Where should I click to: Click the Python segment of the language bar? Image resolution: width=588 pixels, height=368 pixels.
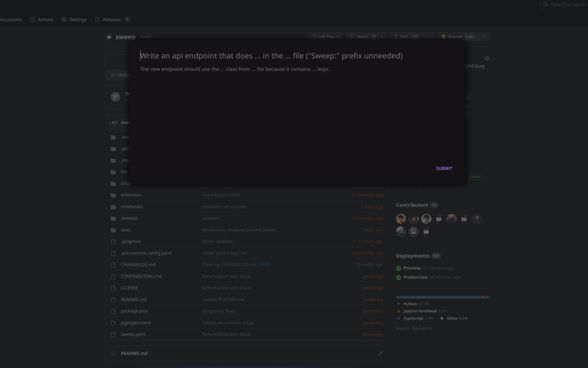tap(438, 297)
